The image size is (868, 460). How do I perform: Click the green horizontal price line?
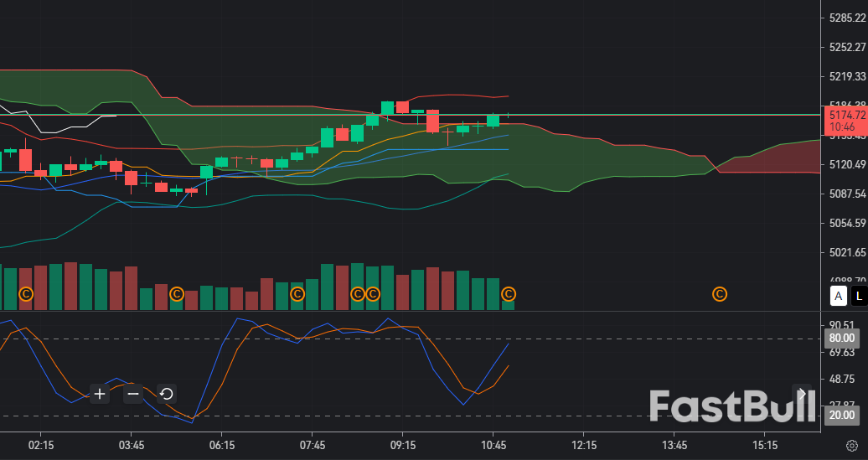click(670, 115)
